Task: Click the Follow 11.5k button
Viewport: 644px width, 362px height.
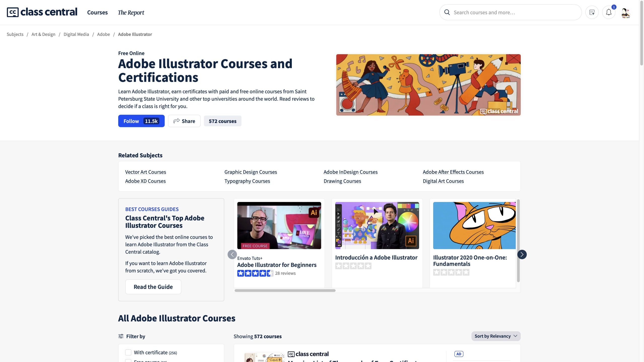Action: (141, 121)
